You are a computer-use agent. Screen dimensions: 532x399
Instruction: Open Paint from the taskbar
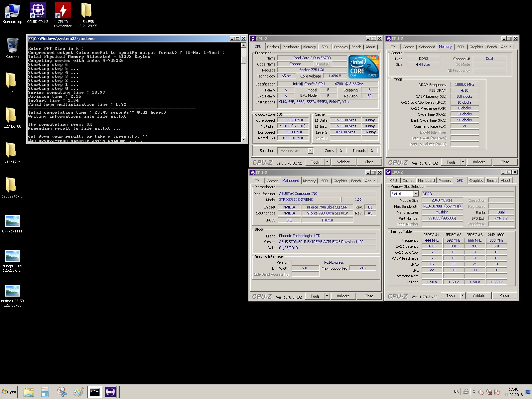click(x=78, y=392)
